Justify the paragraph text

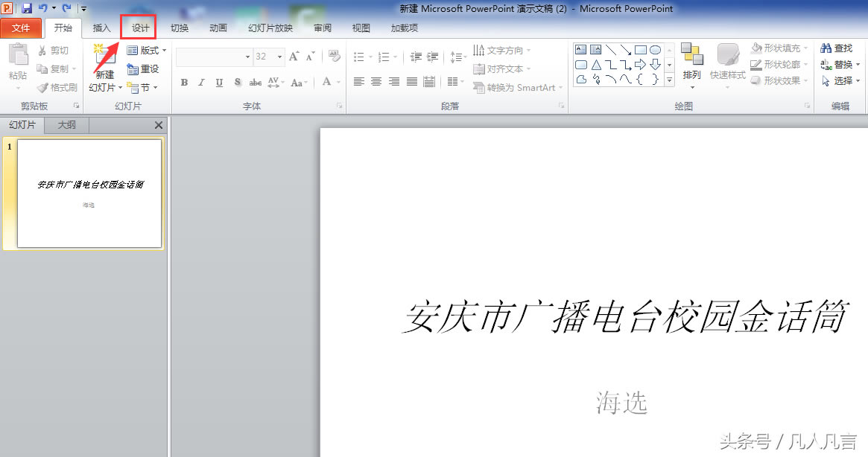tap(412, 82)
